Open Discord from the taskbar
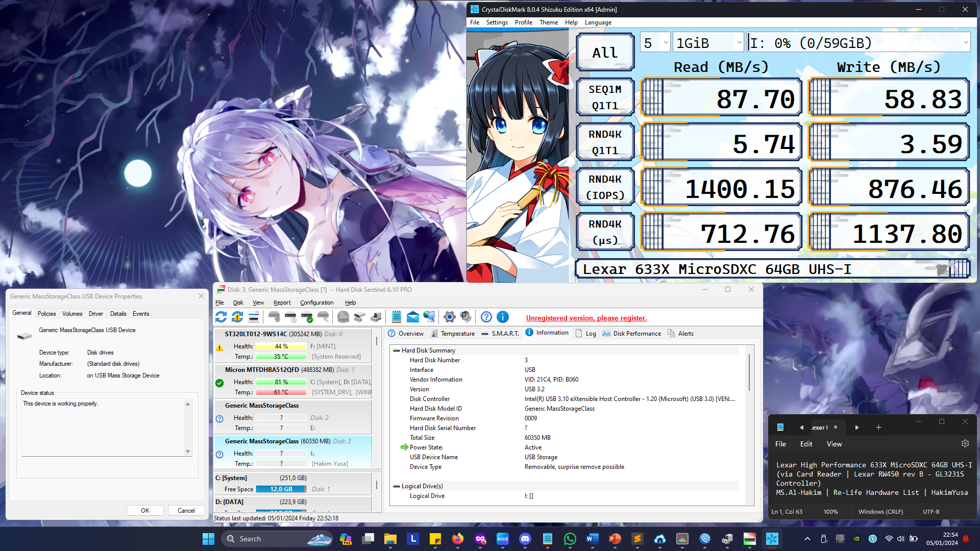Image resolution: width=980 pixels, height=551 pixels. (x=525, y=539)
